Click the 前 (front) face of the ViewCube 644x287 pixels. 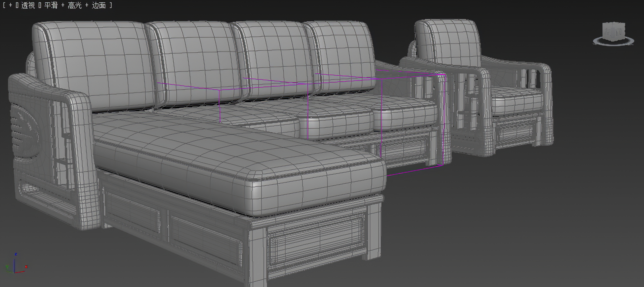tap(619, 32)
